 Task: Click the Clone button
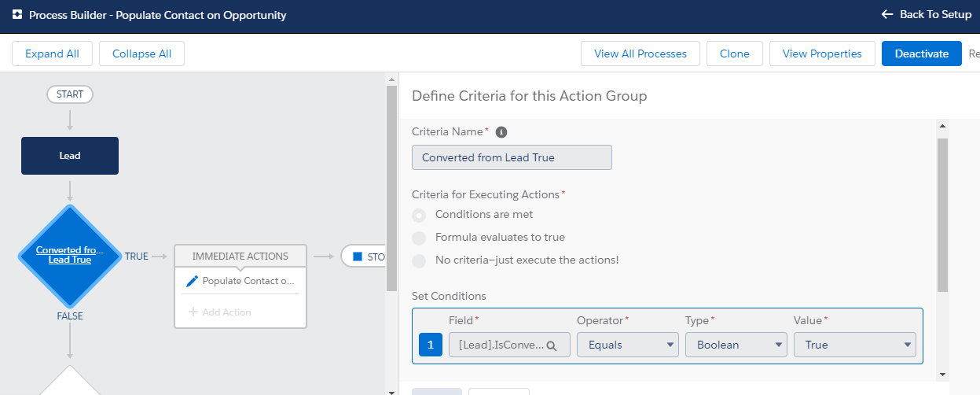tap(734, 54)
